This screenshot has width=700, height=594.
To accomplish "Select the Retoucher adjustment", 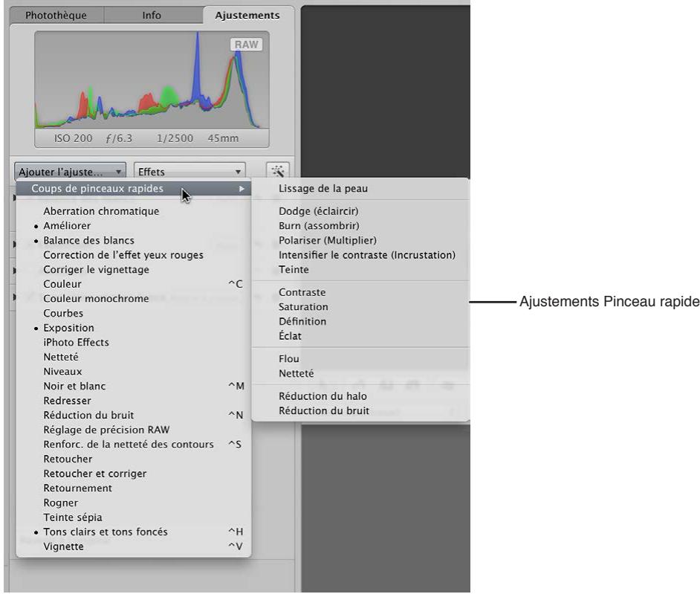I will (x=134, y=459).
